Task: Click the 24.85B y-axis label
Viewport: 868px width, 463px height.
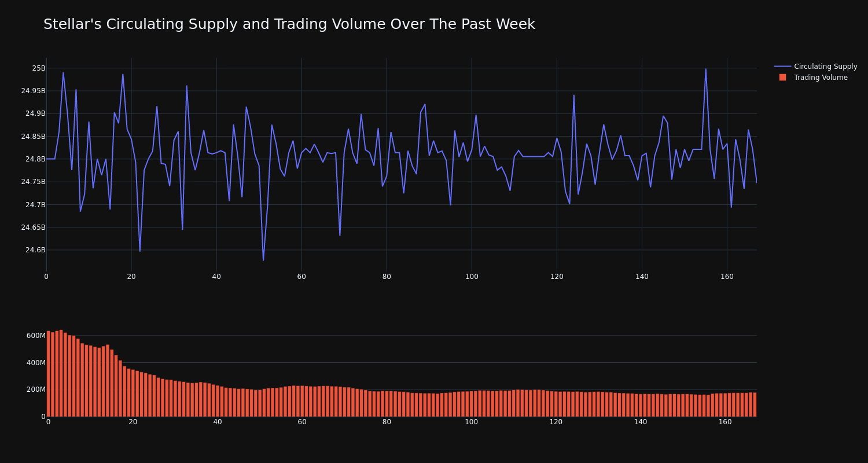Action: [x=33, y=137]
